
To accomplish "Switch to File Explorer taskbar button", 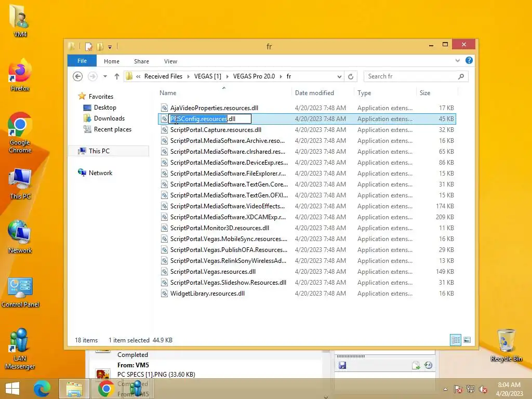I will pyautogui.click(x=74, y=389).
